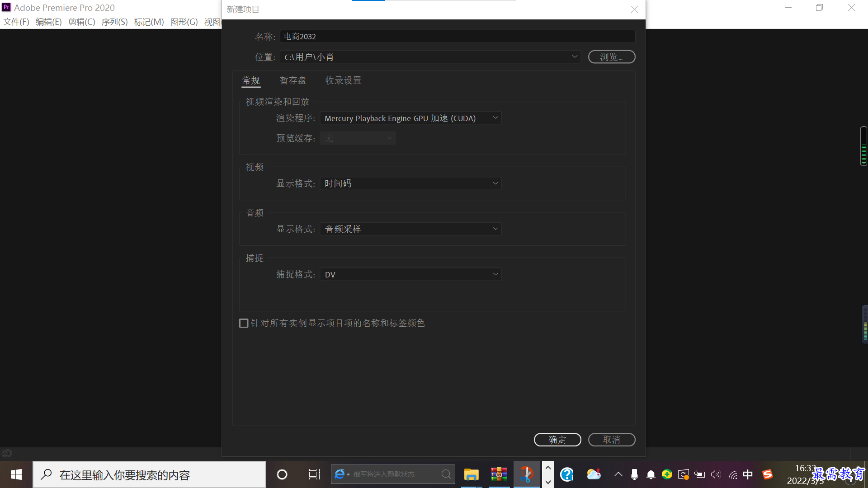Open the audio 显示格式 音频采样 dropdown
The height and width of the screenshot is (488, 868).
pos(410,229)
